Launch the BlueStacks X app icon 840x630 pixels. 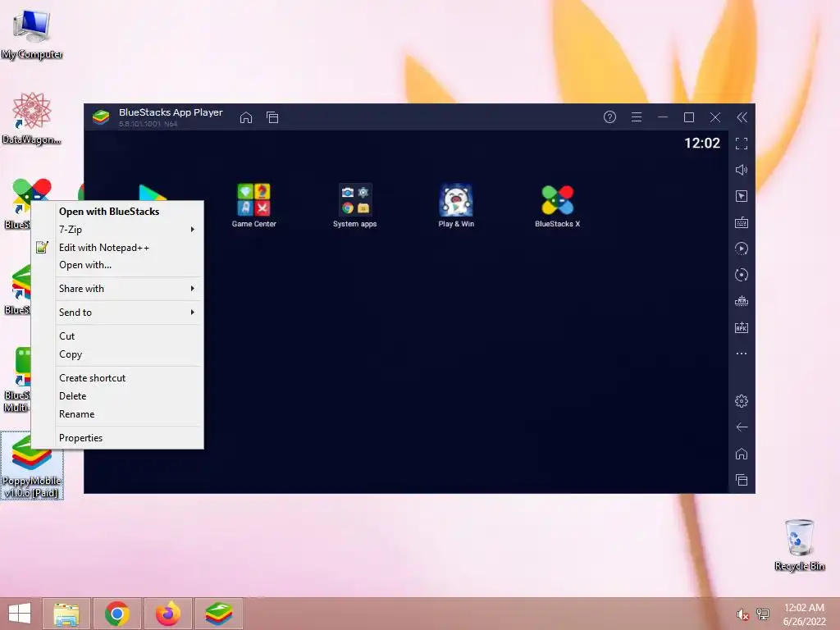click(557, 205)
